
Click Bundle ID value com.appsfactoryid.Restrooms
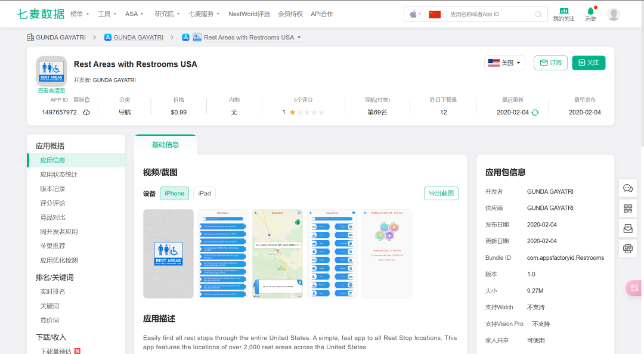coord(565,258)
